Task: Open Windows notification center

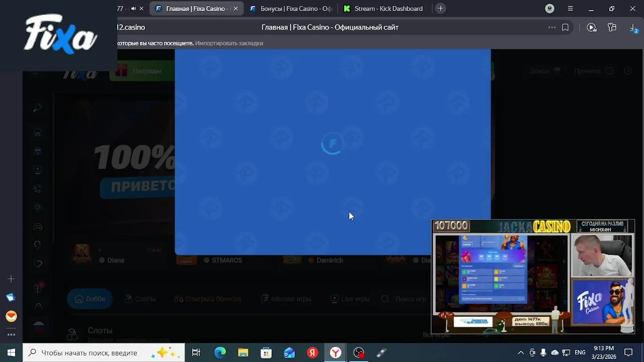Action: point(628,352)
